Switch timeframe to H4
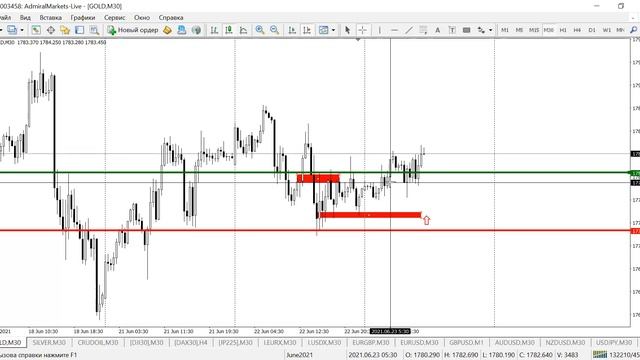 click(x=577, y=30)
